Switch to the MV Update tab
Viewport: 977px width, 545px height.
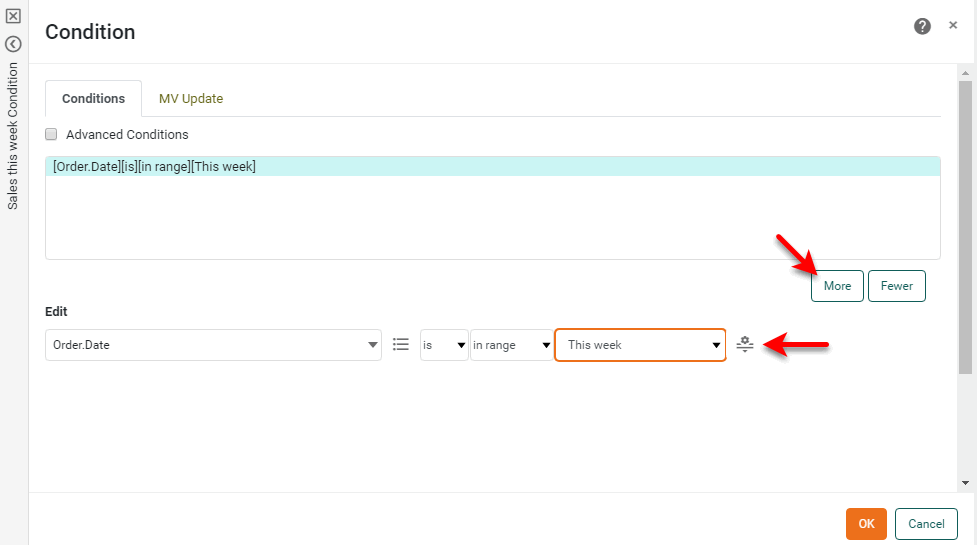[191, 99]
